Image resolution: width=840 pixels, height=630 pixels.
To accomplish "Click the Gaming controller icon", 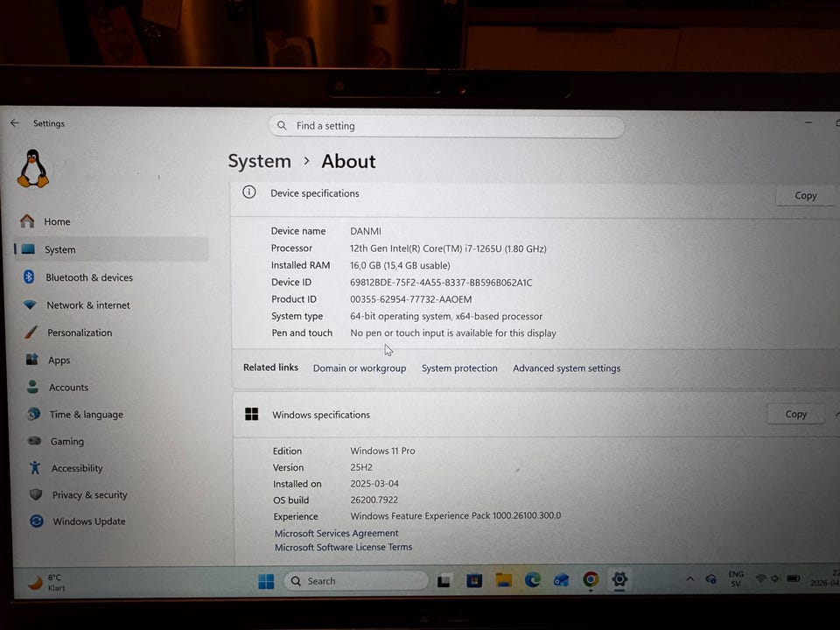I will (x=34, y=441).
